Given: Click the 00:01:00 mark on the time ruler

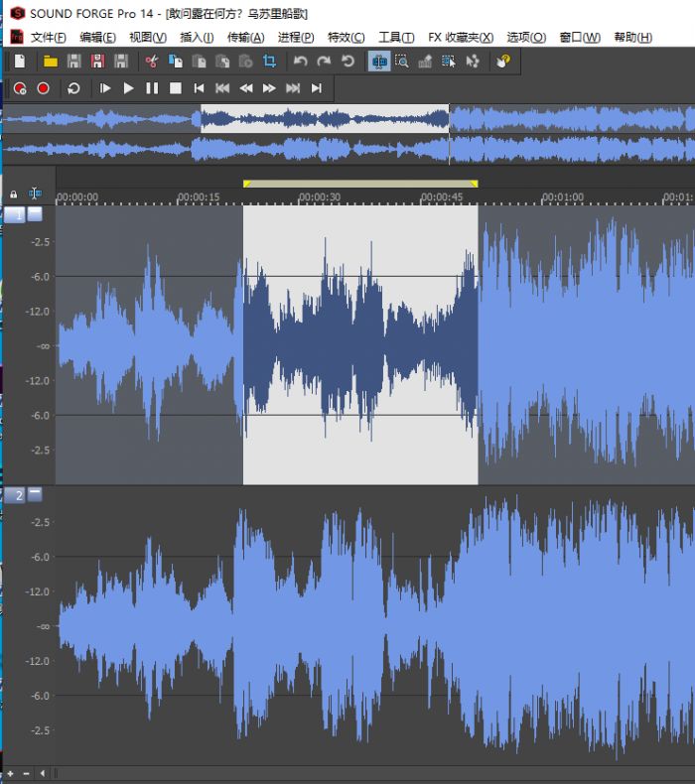Looking at the screenshot, I should pyautogui.click(x=562, y=197).
